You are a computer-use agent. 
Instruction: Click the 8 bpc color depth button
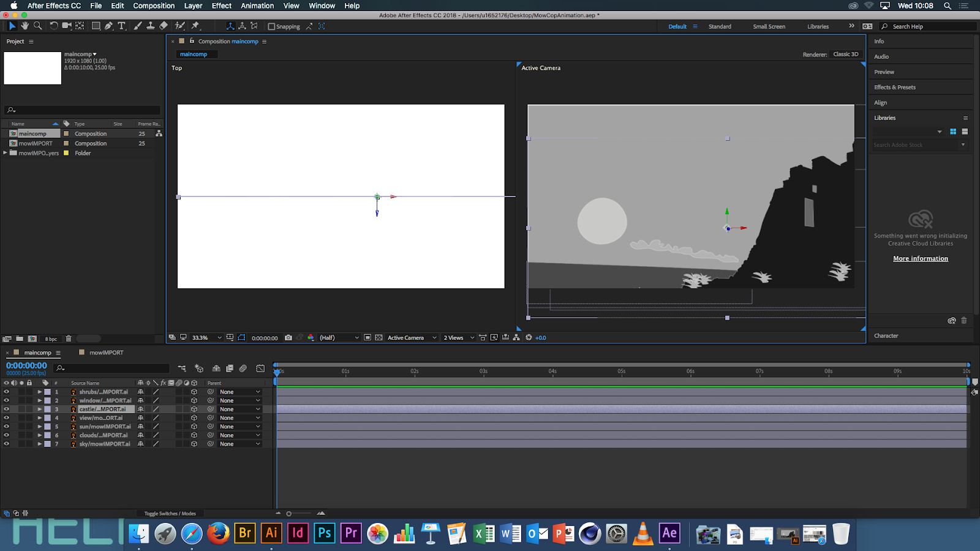click(51, 339)
